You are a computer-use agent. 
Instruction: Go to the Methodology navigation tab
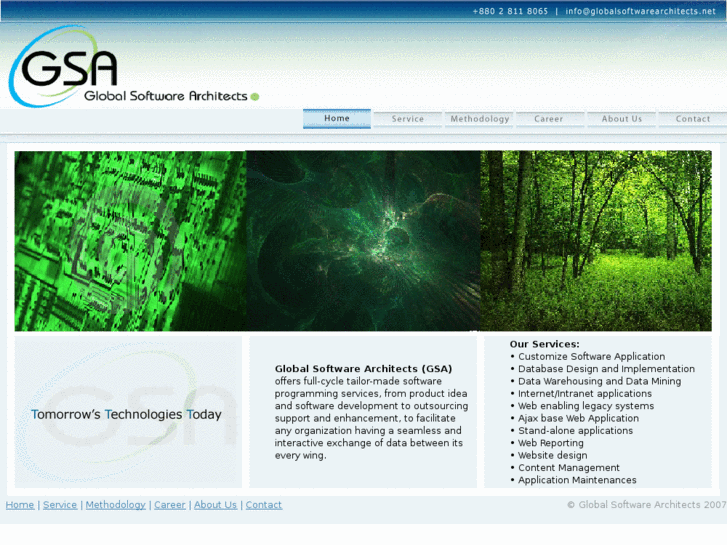(479, 119)
